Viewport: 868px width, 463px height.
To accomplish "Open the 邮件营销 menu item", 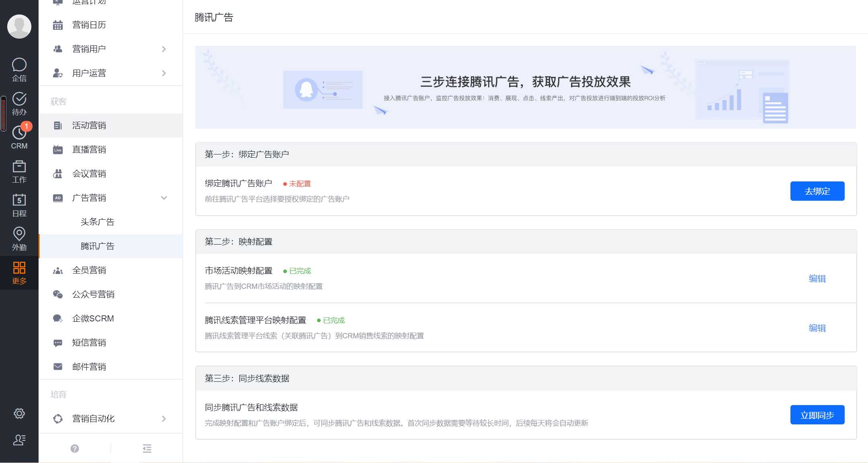I will pyautogui.click(x=111, y=367).
